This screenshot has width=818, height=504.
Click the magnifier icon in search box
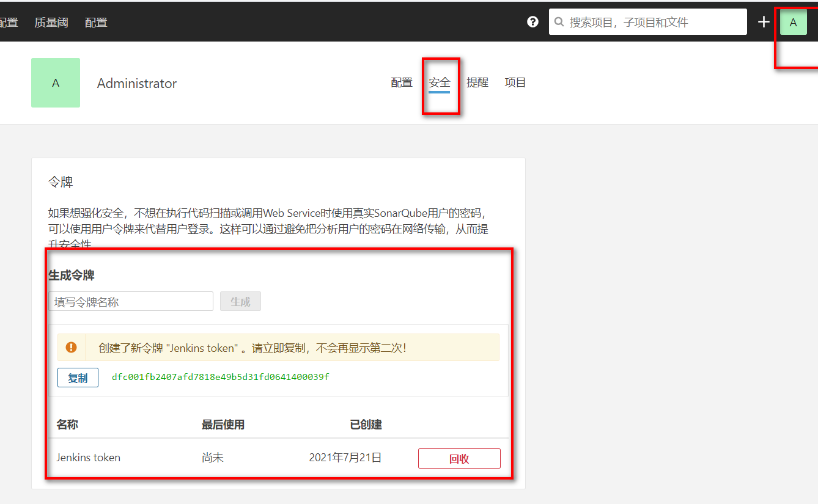point(559,22)
